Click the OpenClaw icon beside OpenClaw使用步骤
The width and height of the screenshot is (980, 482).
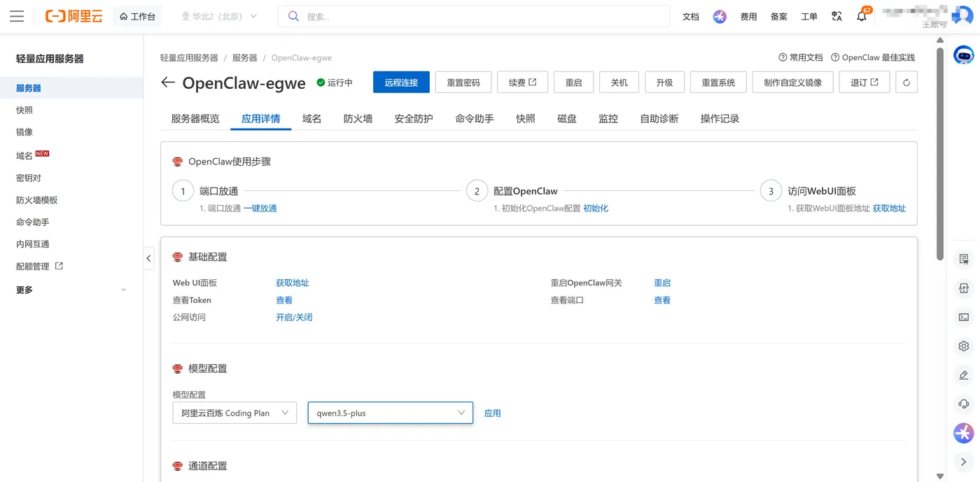tap(178, 162)
